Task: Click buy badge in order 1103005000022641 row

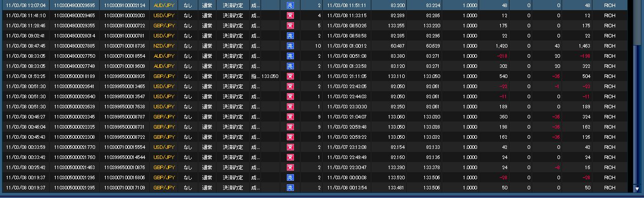Action: [x=290, y=86]
